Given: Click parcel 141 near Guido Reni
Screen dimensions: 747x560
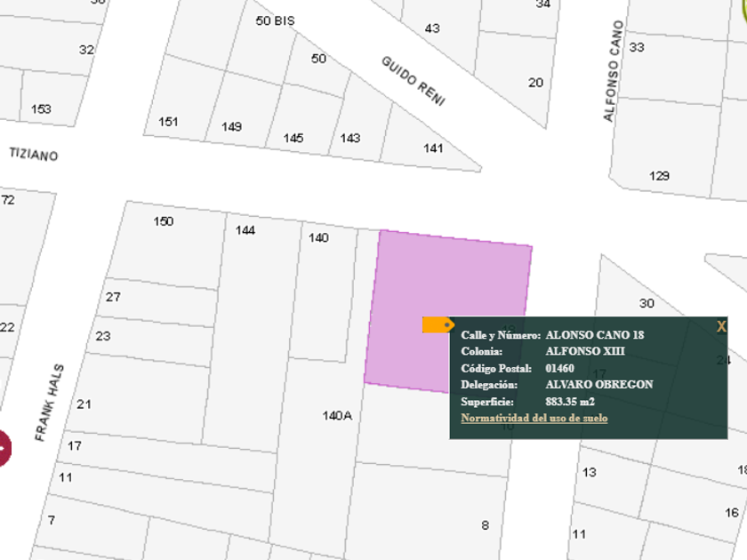Looking at the screenshot, I should point(433,148).
